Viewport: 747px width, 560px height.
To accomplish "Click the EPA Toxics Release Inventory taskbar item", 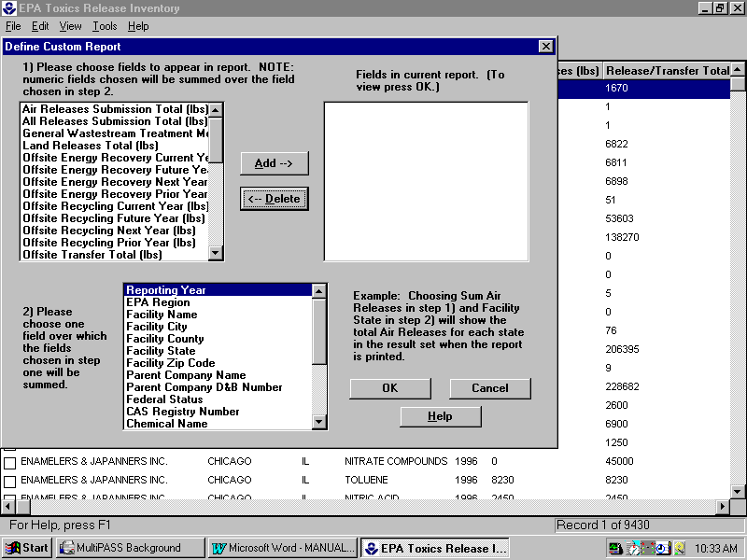I will pos(434,548).
